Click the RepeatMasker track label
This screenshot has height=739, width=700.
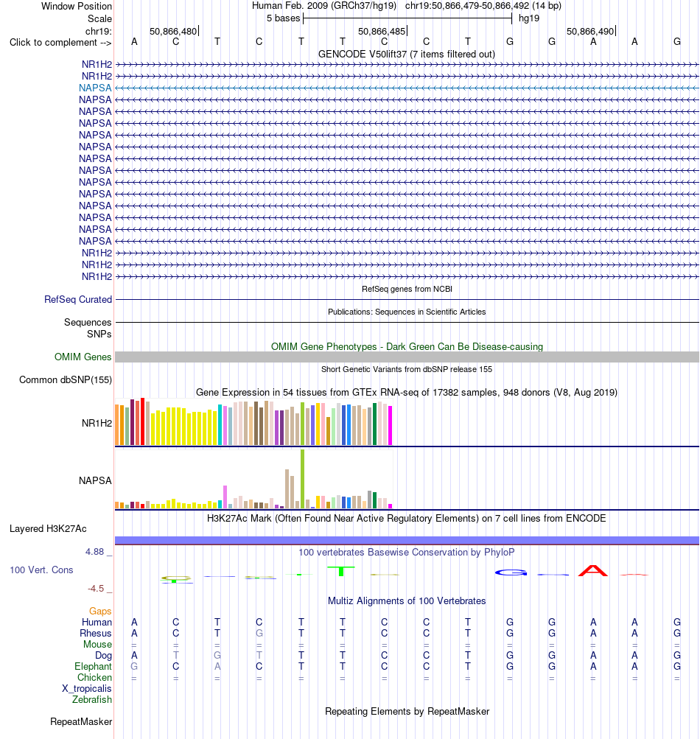[81, 722]
